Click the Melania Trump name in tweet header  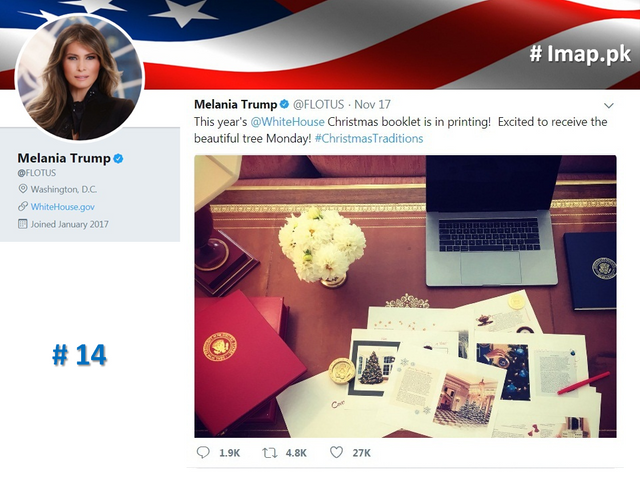tap(236, 104)
